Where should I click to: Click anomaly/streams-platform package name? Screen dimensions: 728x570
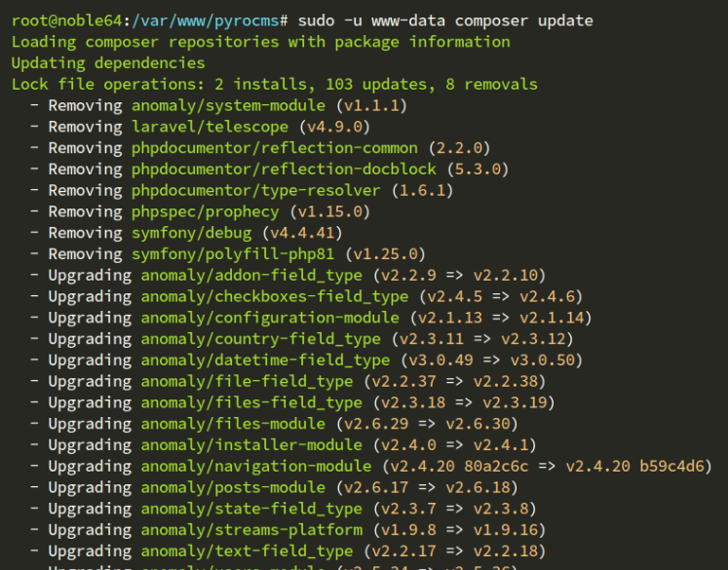coord(250,530)
